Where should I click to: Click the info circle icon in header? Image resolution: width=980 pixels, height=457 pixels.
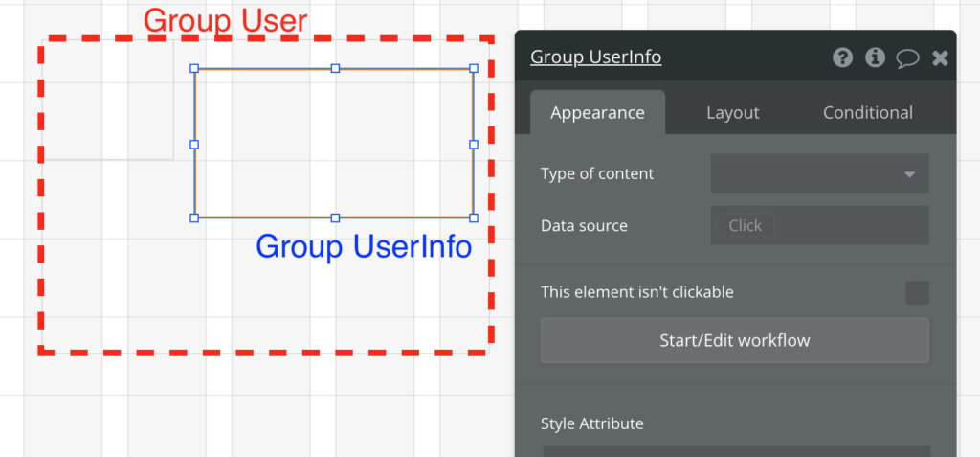pos(875,57)
